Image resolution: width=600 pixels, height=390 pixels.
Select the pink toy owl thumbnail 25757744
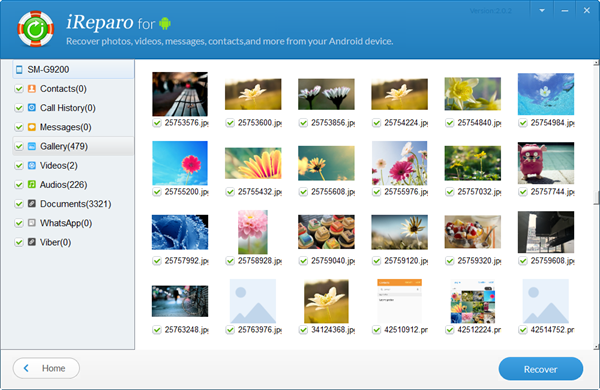pyautogui.click(x=546, y=163)
